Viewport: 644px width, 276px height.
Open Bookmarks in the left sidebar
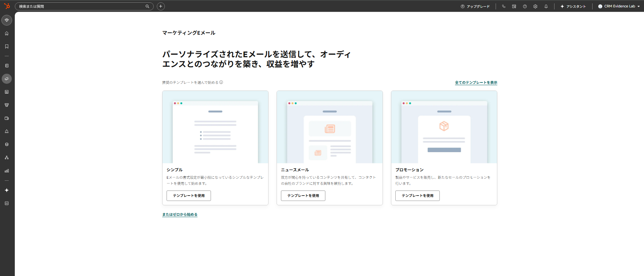pyautogui.click(x=7, y=46)
